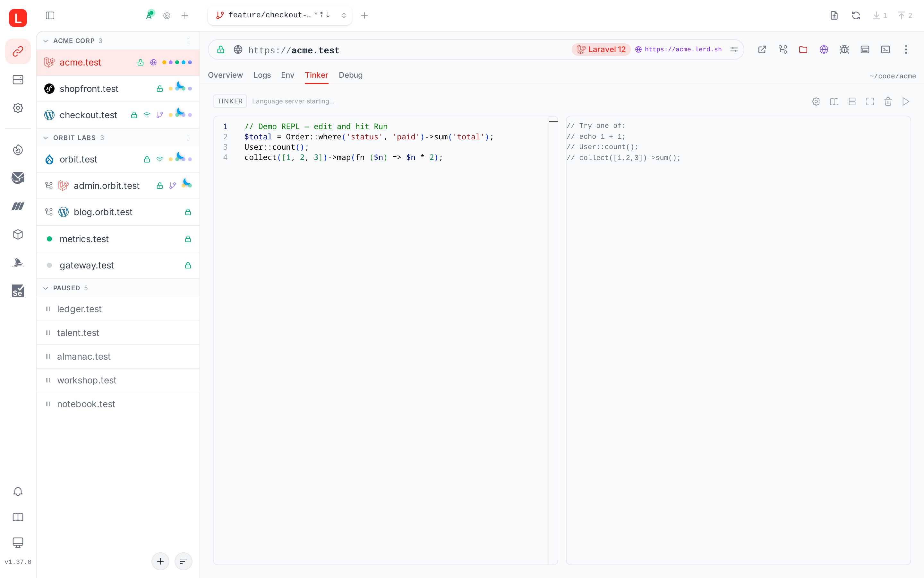Viewport: 924px width, 578px height.
Task: Open the debug bug icon in toolbar
Action: [x=844, y=49]
